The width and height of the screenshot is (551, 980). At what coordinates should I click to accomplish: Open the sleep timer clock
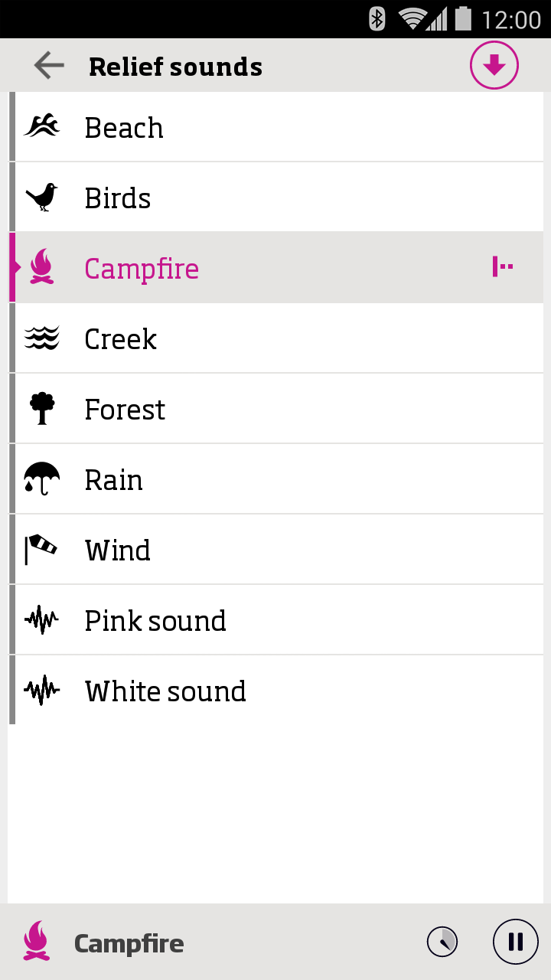point(442,942)
